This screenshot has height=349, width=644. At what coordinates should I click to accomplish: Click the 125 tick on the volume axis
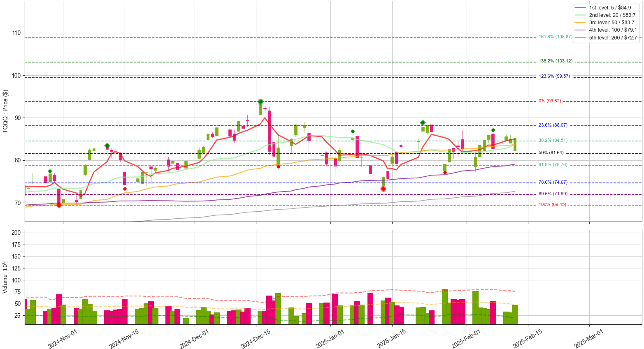pyautogui.click(x=16, y=268)
